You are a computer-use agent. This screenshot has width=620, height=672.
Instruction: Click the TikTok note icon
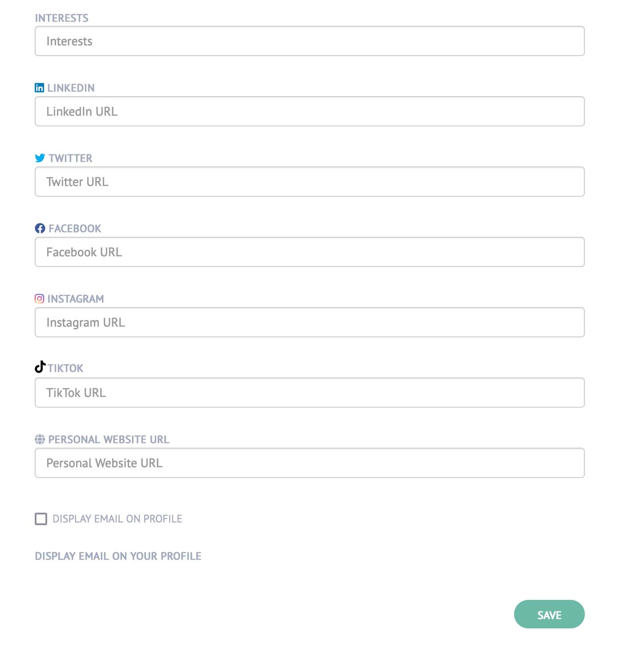[40, 367]
